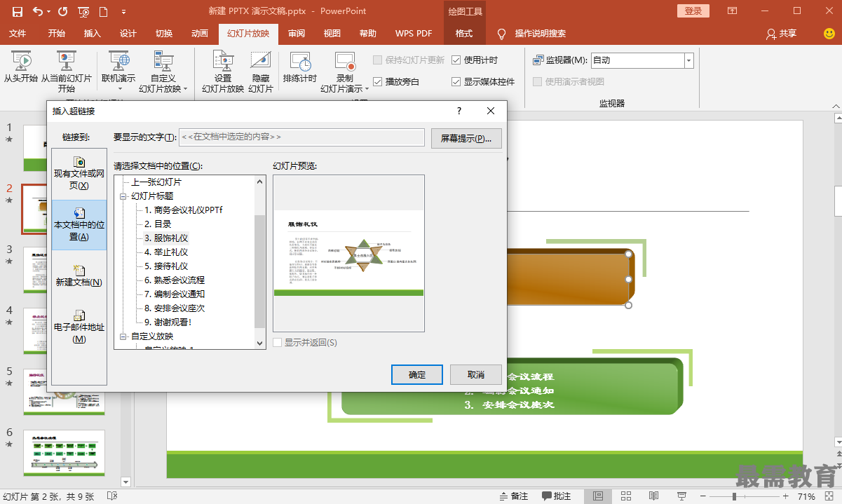This screenshot has height=504, width=842.
Task: Click the 备注 notes button in status bar
Action: pyautogui.click(x=513, y=496)
